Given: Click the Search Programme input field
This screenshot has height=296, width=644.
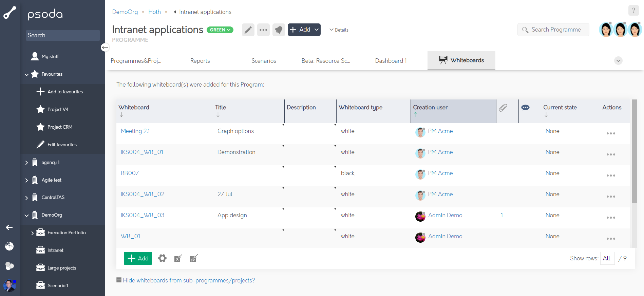Looking at the screenshot, I should tap(556, 30).
